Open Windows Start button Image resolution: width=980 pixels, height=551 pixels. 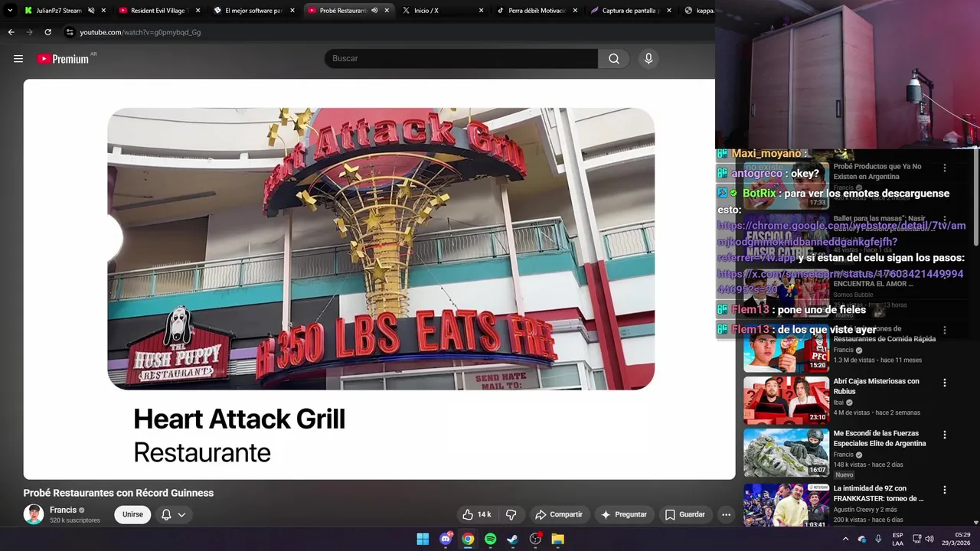tap(423, 539)
